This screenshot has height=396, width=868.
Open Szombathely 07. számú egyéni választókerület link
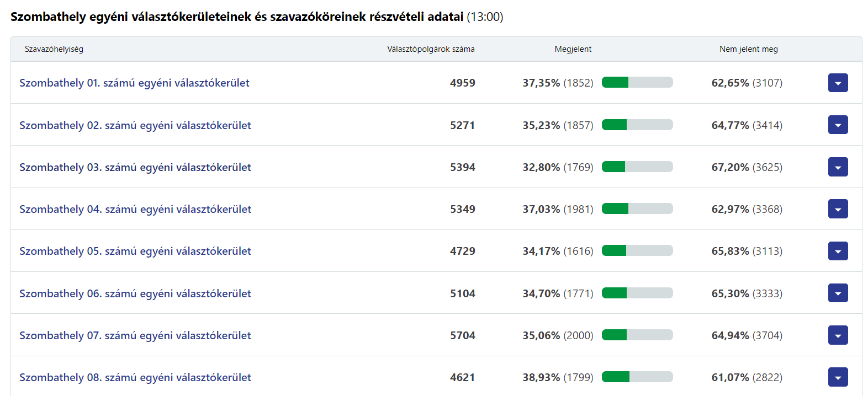pyautogui.click(x=135, y=335)
